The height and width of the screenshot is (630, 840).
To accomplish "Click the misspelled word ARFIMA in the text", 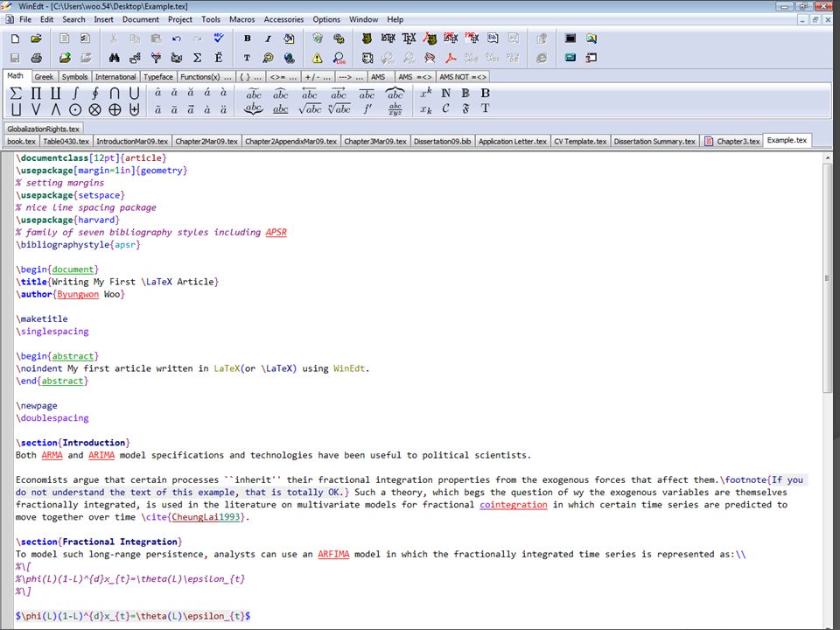I will tap(333, 555).
